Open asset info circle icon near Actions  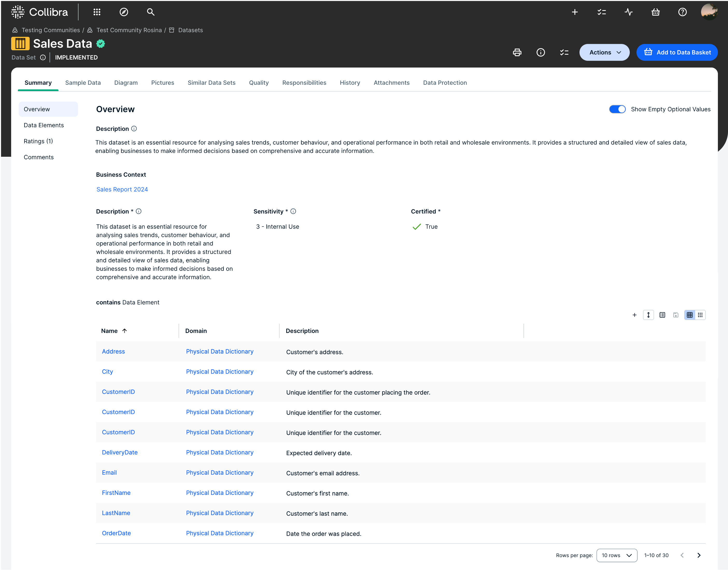[541, 52]
